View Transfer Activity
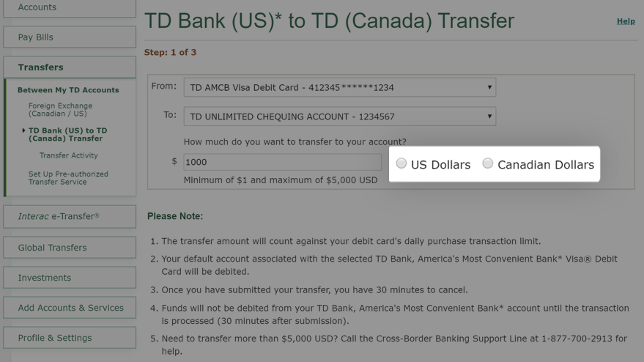Screen dimensions: 644x362 tap(69, 155)
